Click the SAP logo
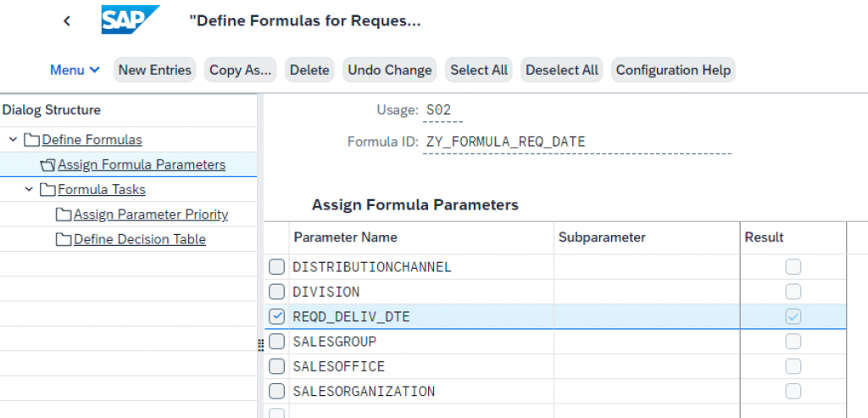The height and width of the screenshot is (418, 868). (131, 20)
